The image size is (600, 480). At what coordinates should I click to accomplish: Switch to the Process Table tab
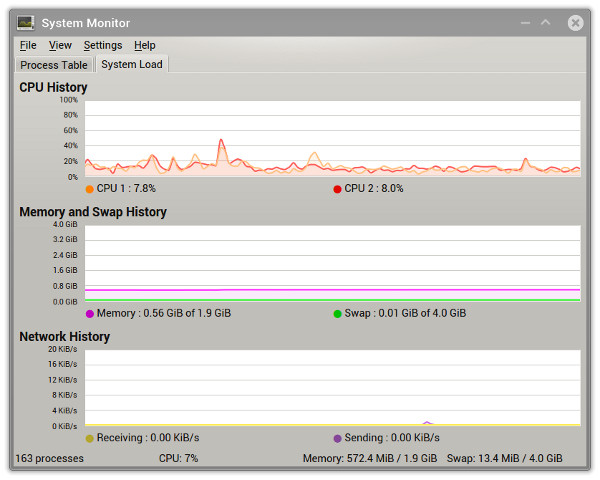pyautogui.click(x=54, y=65)
